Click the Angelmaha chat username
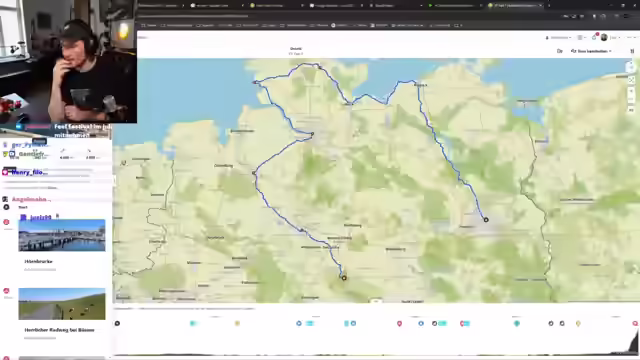Image resolution: width=640 pixels, height=360 pixels. 31,199
